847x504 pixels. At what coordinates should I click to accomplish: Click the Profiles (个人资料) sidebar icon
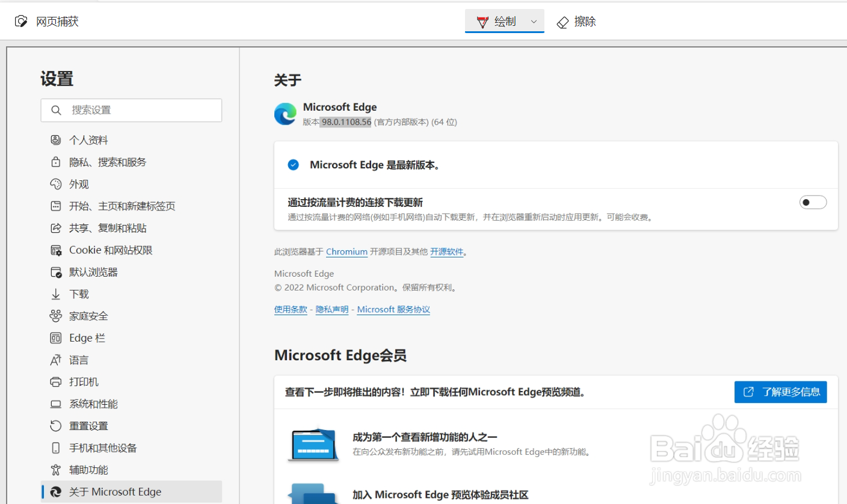[x=56, y=140]
